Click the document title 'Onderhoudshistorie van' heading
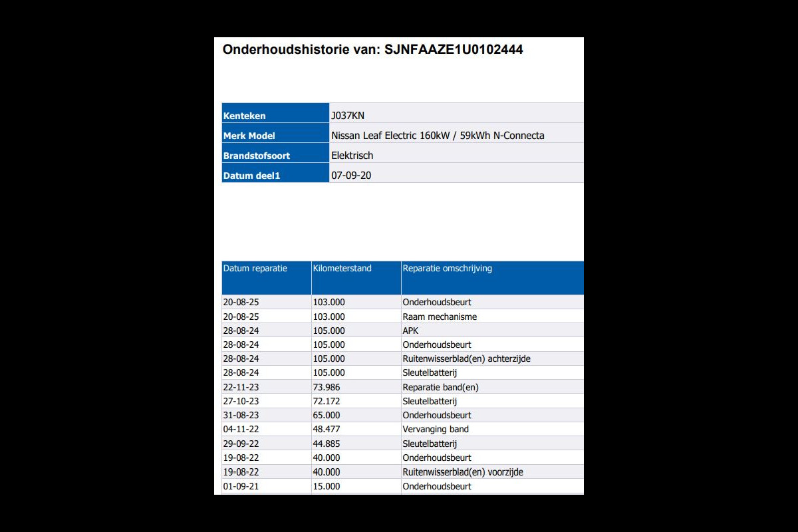The height and width of the screenshot is (532, 798). point(372,50)
